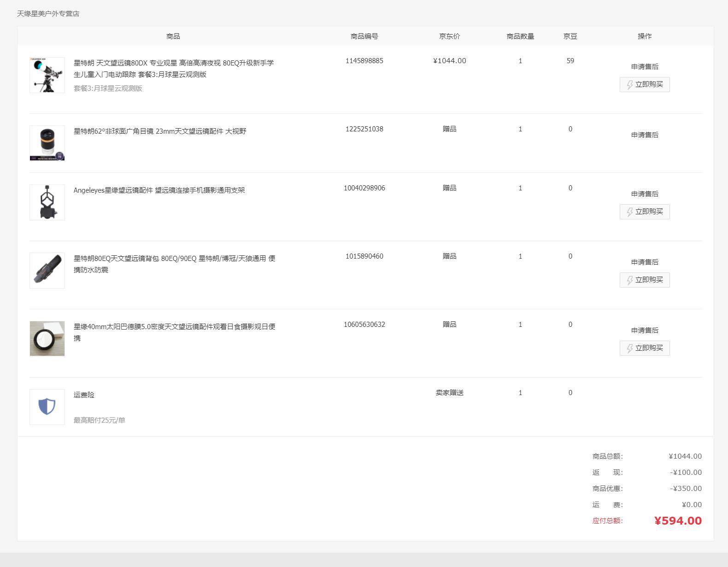Click the 卖家赠送 label
This screenshot has width=728, height=567.
click(x=450, y=393)
